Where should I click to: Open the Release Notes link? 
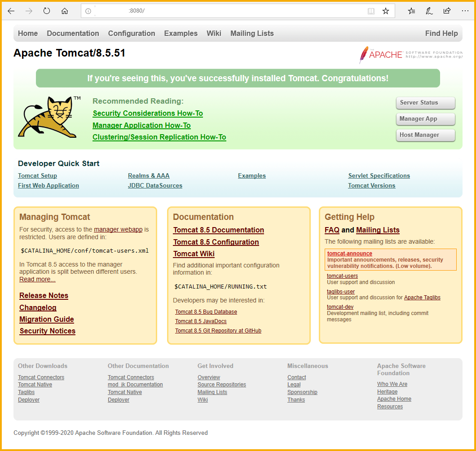(44, 295)
